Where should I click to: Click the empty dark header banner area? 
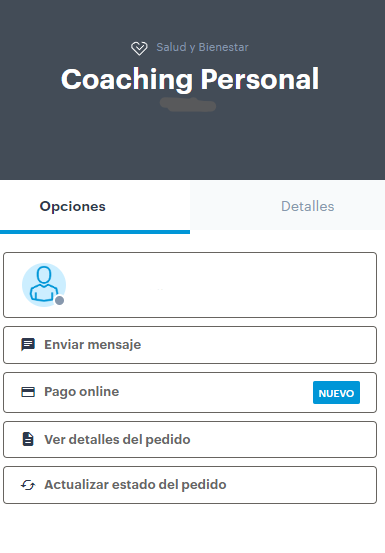pos(190,146)
